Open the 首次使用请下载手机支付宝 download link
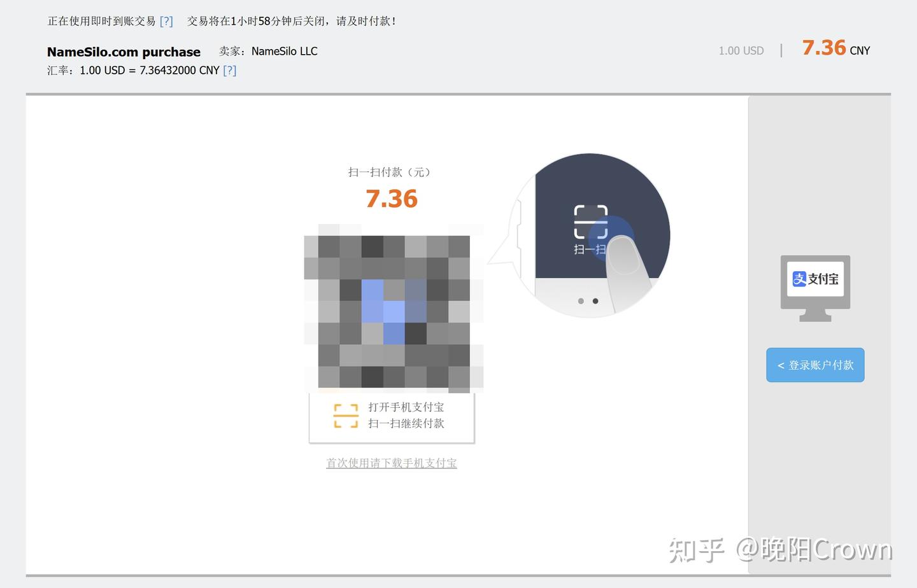 [x=391, y=463]
